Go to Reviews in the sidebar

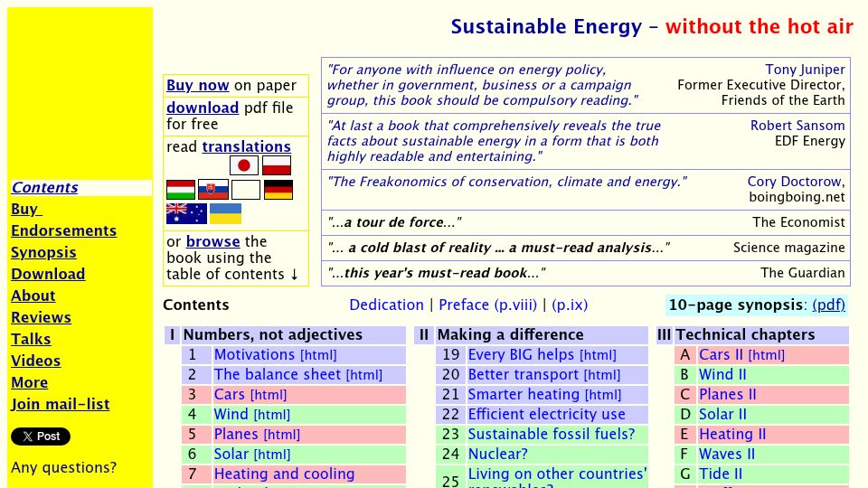click(41, 317)
